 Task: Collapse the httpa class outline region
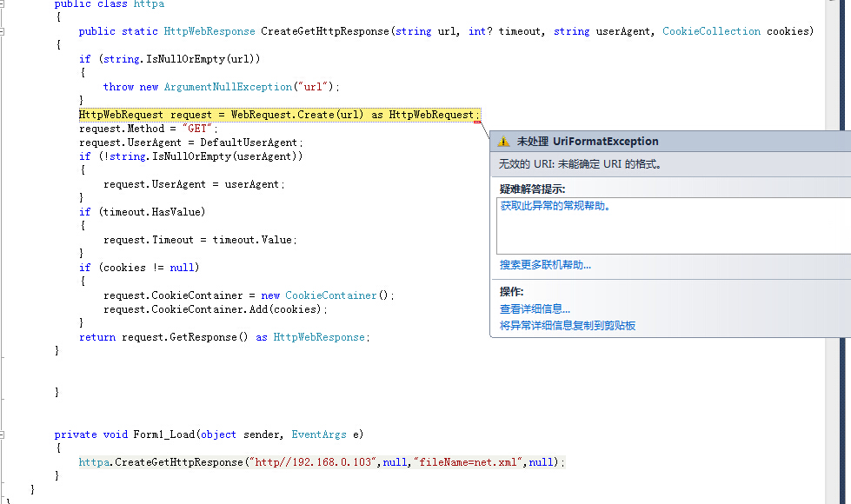(x=2, y=3)
